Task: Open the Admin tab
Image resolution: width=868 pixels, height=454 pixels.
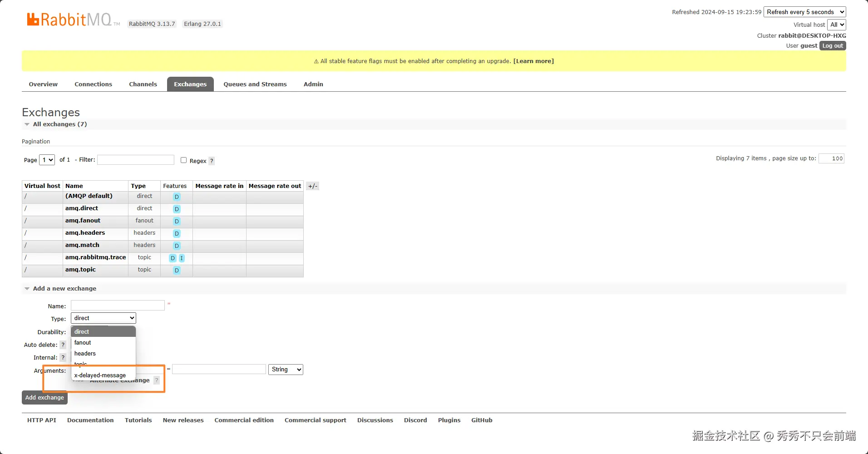Action: pos(313,84)
